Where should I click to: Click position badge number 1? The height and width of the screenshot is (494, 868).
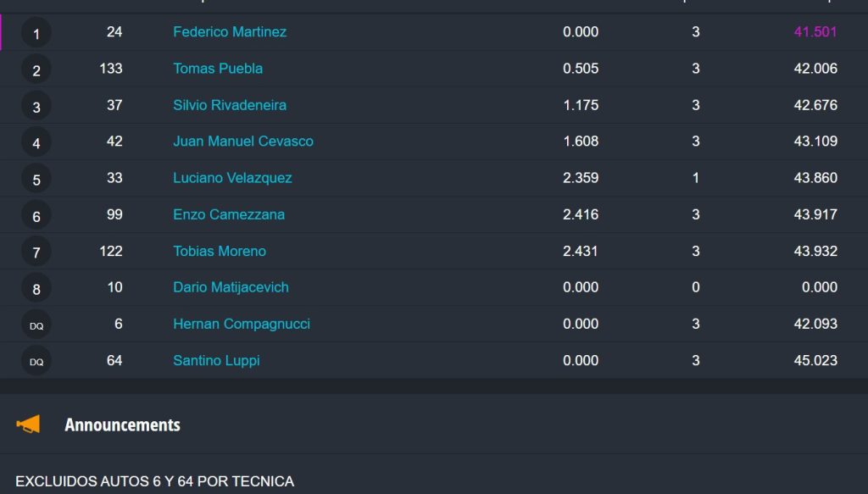pos(36,33)
